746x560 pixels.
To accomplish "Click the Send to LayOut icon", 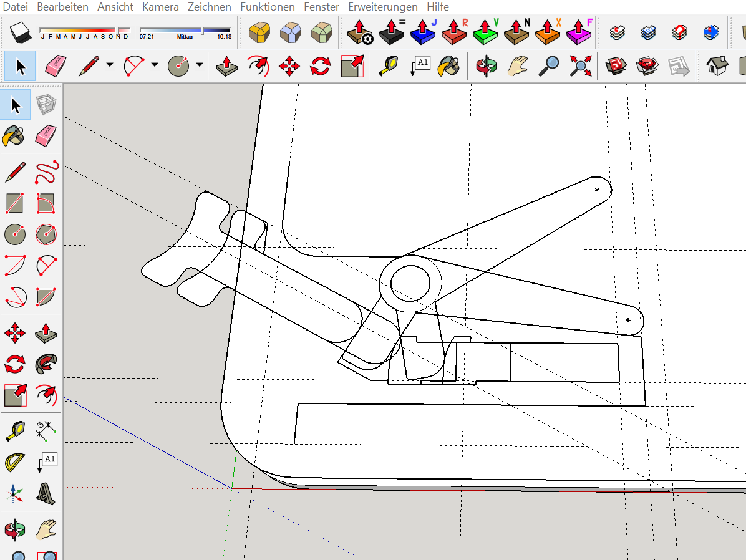I will click(x=679, y=65).
